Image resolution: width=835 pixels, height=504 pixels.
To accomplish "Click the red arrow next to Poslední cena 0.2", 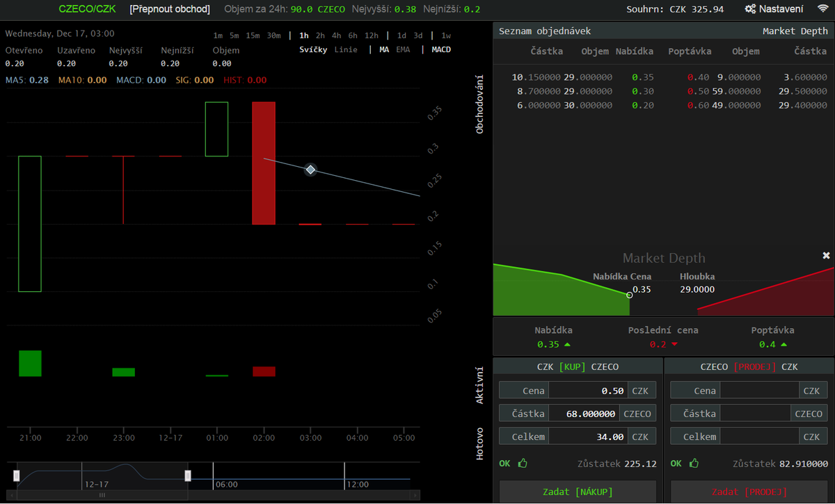I will (674, 344).
